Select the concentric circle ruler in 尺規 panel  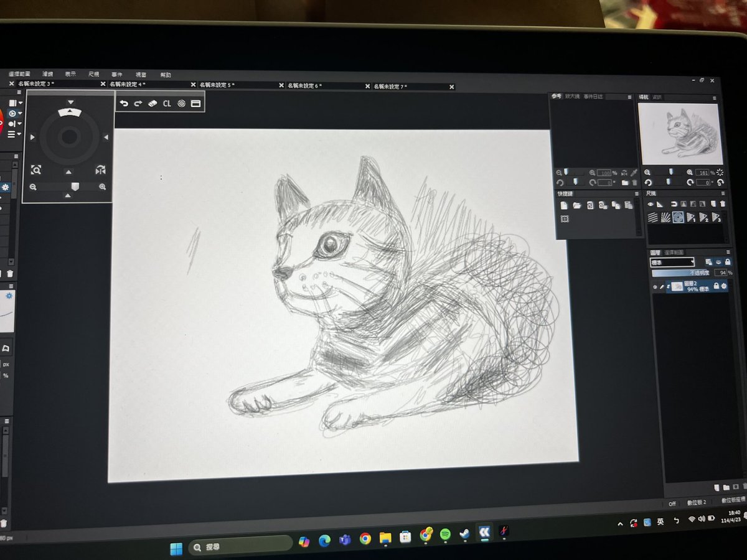pos(678,217)
